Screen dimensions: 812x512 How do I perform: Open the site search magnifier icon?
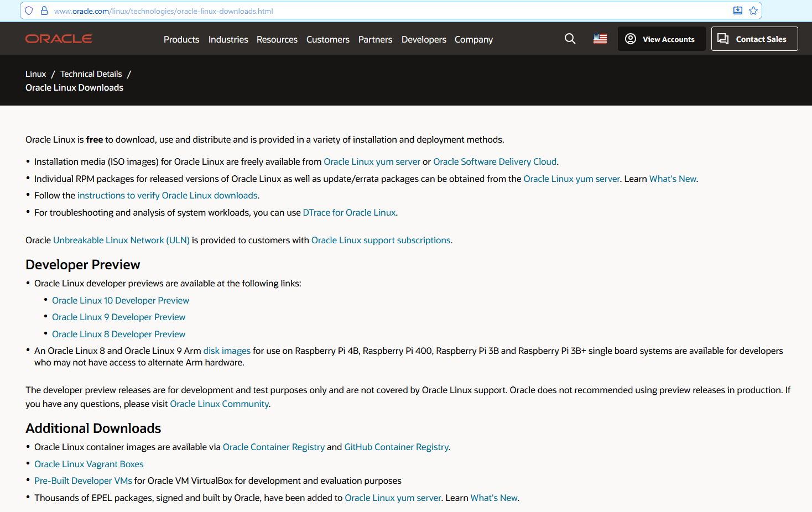[570, 39]
